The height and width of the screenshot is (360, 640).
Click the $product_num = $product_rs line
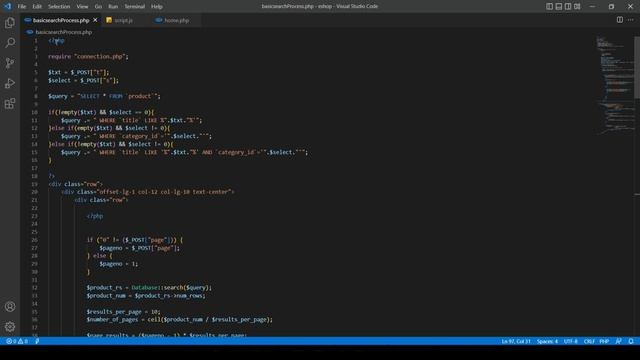pyautogui.click(x=146, y=296)
